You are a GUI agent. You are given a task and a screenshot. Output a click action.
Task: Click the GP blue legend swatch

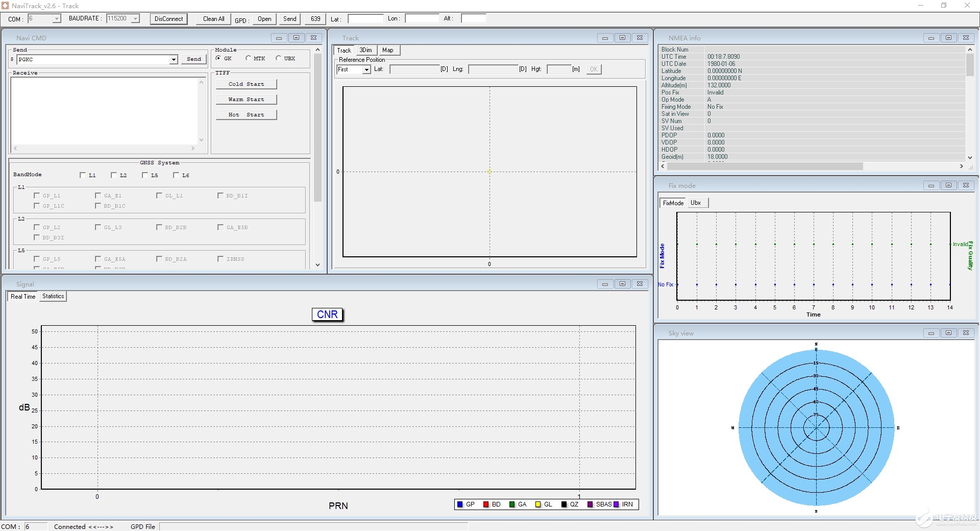point(460,504)
